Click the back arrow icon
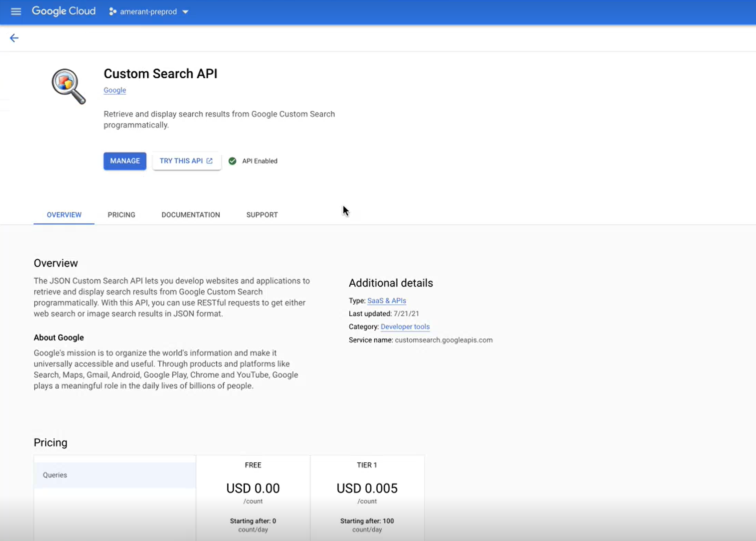The height and width of the screenshot is (541, 756). pyautogui.click(x=14, y=38)
